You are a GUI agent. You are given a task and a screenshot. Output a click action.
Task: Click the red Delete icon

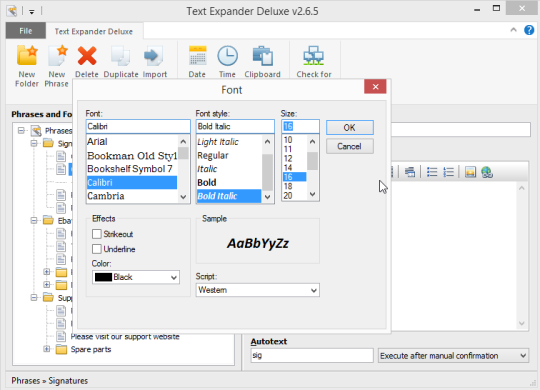click(87, 55)
